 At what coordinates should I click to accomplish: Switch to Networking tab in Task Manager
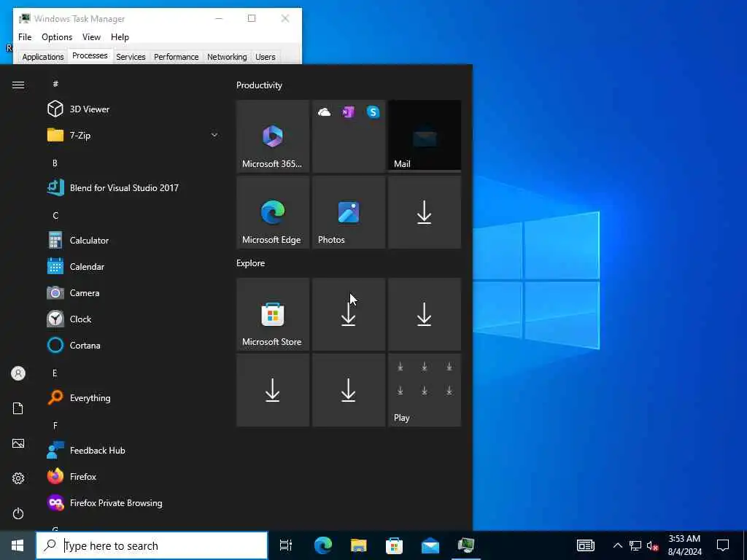point(227,57)
